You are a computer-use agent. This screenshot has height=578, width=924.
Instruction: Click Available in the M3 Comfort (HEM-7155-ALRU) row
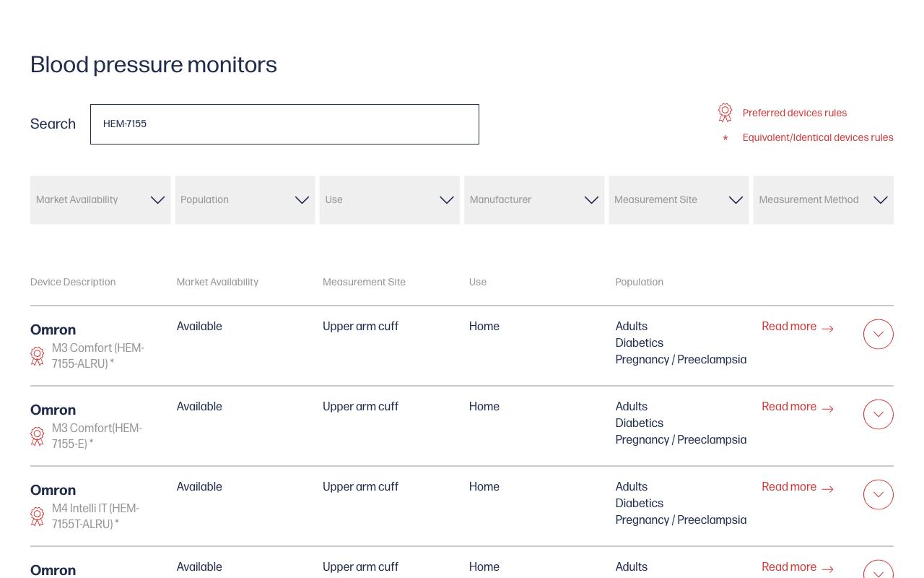coord(199,327)
